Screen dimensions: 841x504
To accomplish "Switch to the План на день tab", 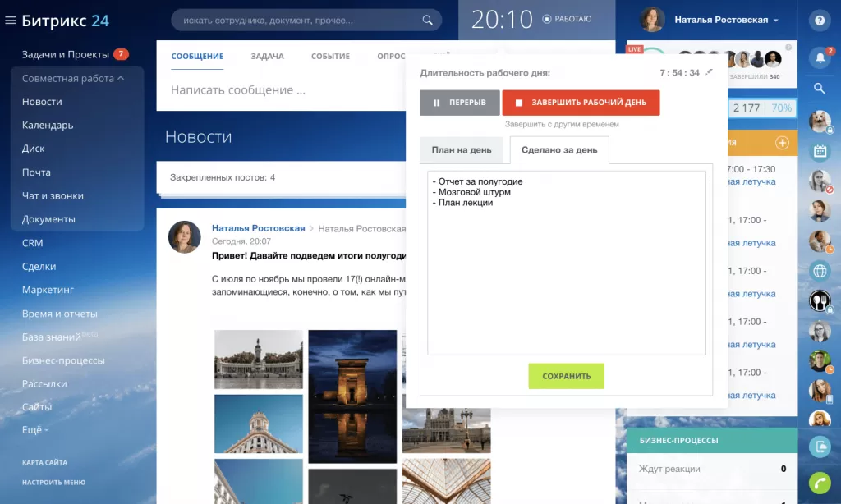I will coord(462,150).
